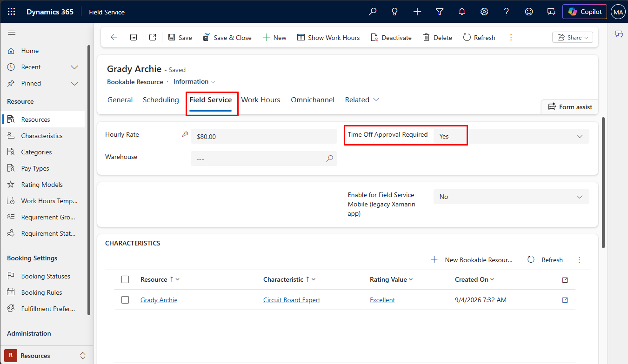This screenshot has width=628, height=364.
Task: Save the record
Action: coord(180,38)
